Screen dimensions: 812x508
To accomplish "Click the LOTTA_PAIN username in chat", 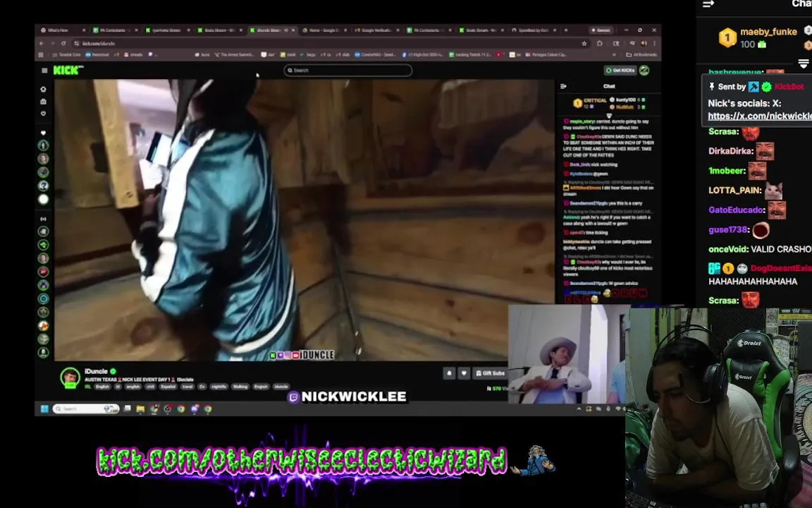I will pyautogui.click(x=734, y=190).
